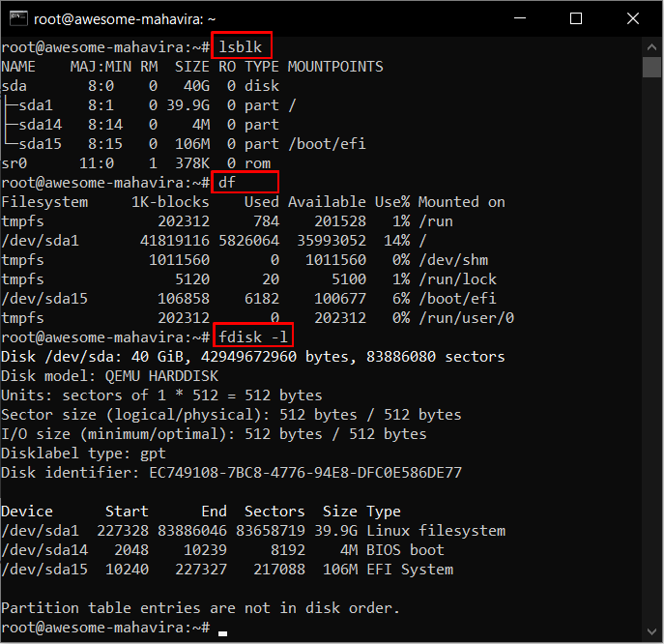Click the 'Sectors' column header
This screenshot has height=644, width=664.
(274, 512)
